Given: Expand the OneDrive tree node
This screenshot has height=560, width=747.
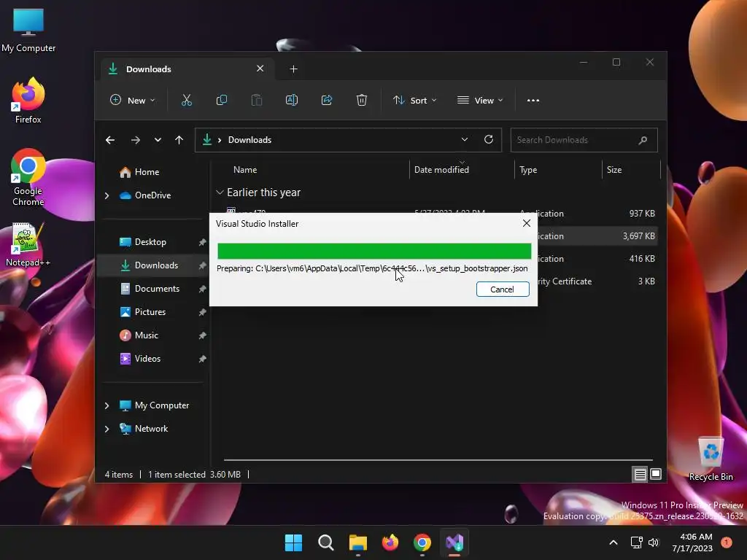Looking at the screenshot, I should coord(107,195).
